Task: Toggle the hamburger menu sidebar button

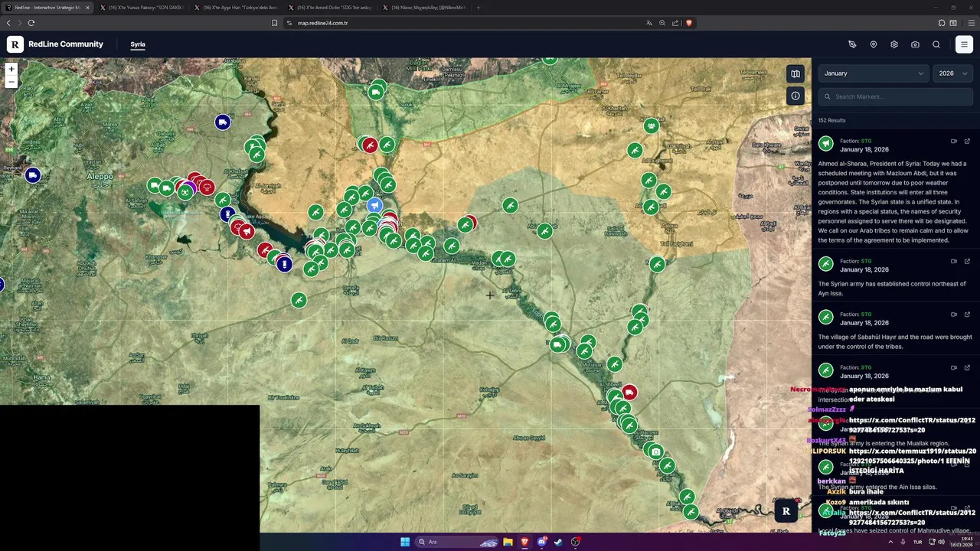Action: pos(964,44)
